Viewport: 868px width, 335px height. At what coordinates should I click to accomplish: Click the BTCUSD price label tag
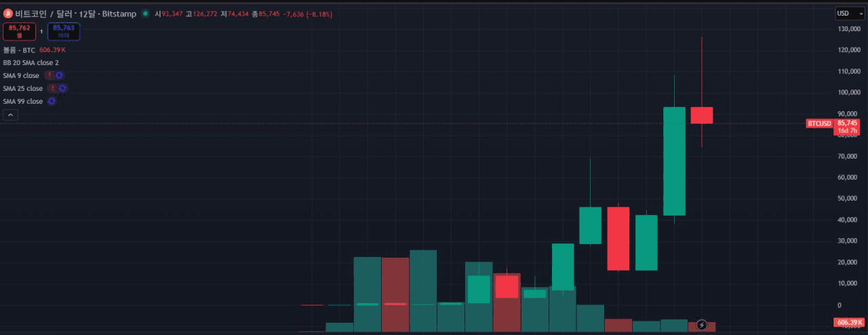tap(818, 123)
